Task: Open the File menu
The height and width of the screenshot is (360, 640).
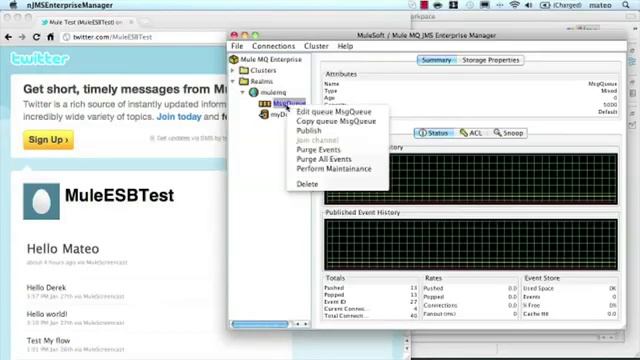Action: tap(237, 46)
